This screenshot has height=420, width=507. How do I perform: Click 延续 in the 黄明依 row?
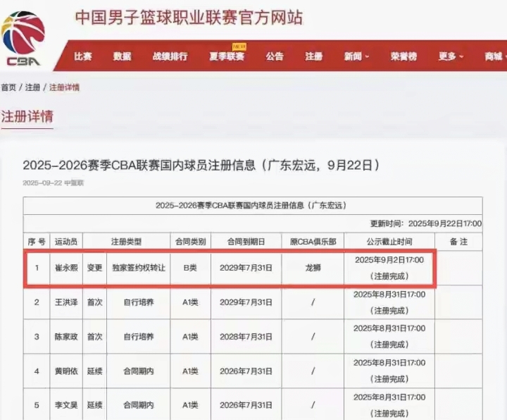click(x=95, y=371)
